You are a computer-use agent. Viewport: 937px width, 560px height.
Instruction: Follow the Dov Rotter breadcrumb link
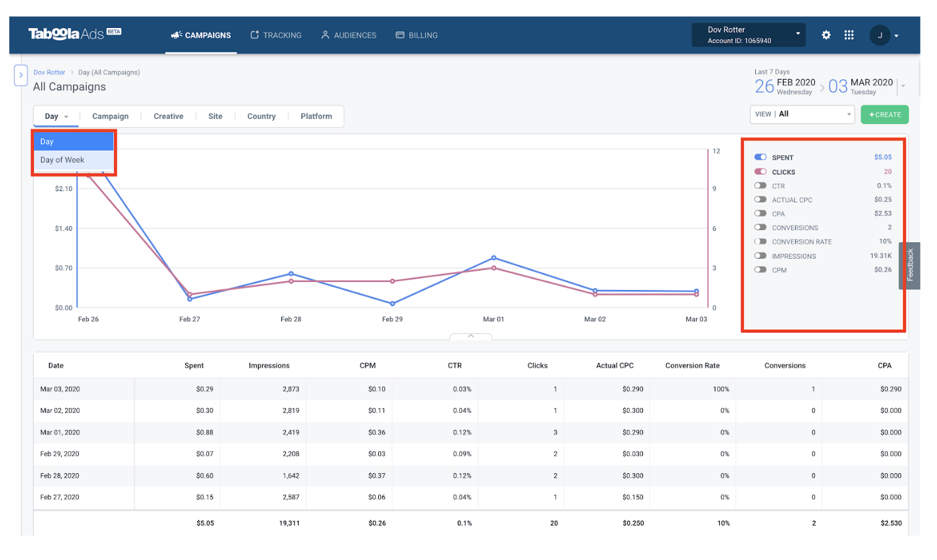(x=49, y=72)
